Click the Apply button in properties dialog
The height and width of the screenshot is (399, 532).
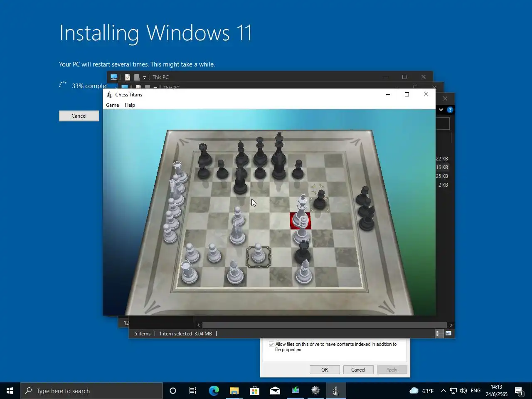coord(392,370)
